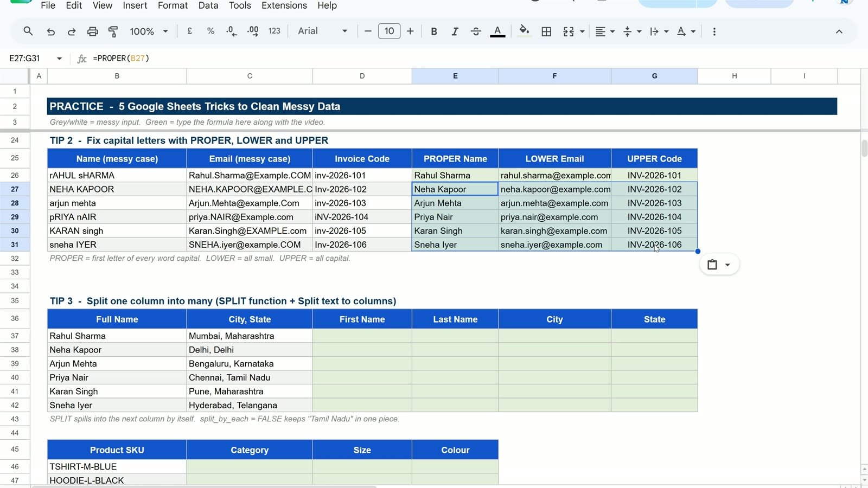
Task: Click the Undo arrow icon
Action: coord(50,31)
